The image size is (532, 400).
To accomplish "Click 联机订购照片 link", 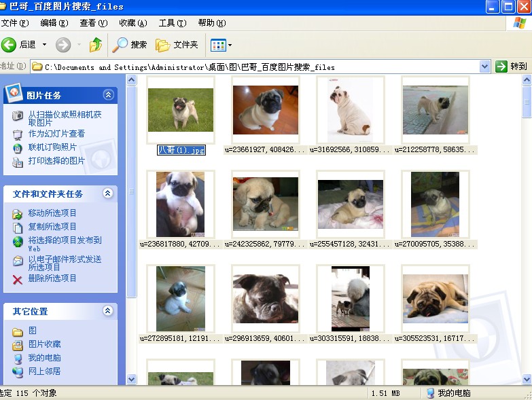I will (52, 147).
